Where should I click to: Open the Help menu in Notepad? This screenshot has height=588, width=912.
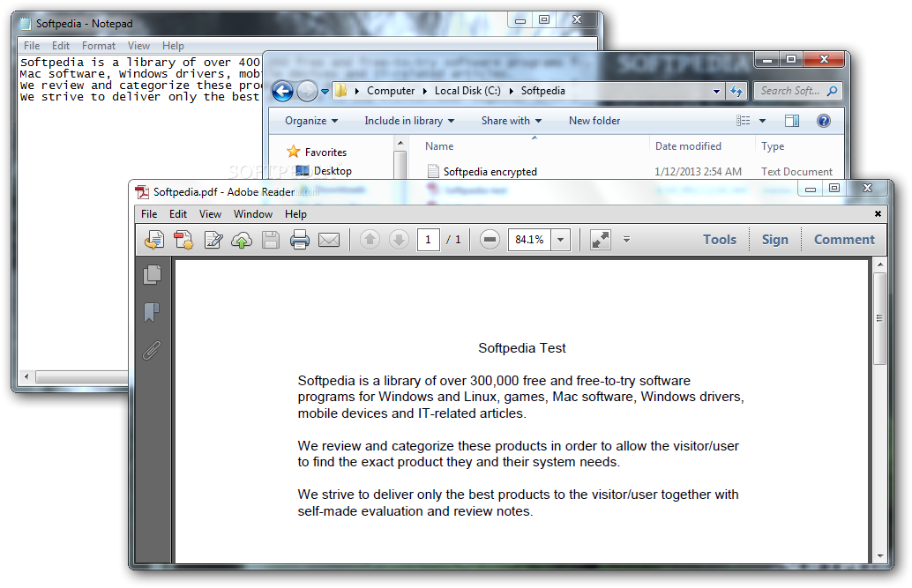(173, 45)
